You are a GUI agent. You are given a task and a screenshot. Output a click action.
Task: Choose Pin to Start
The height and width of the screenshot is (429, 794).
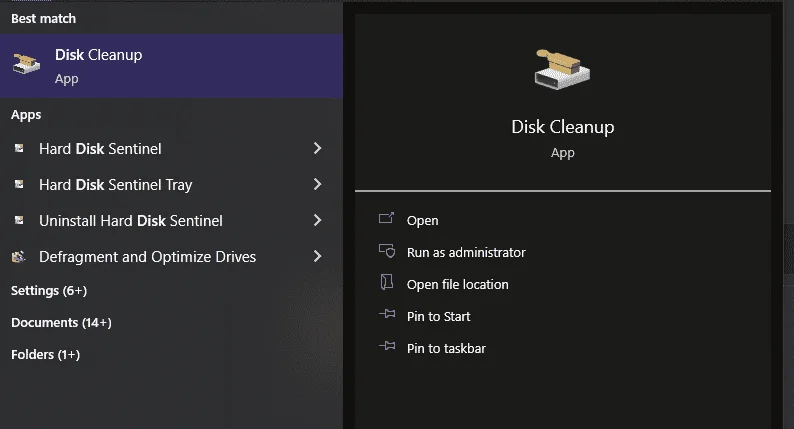439,316
